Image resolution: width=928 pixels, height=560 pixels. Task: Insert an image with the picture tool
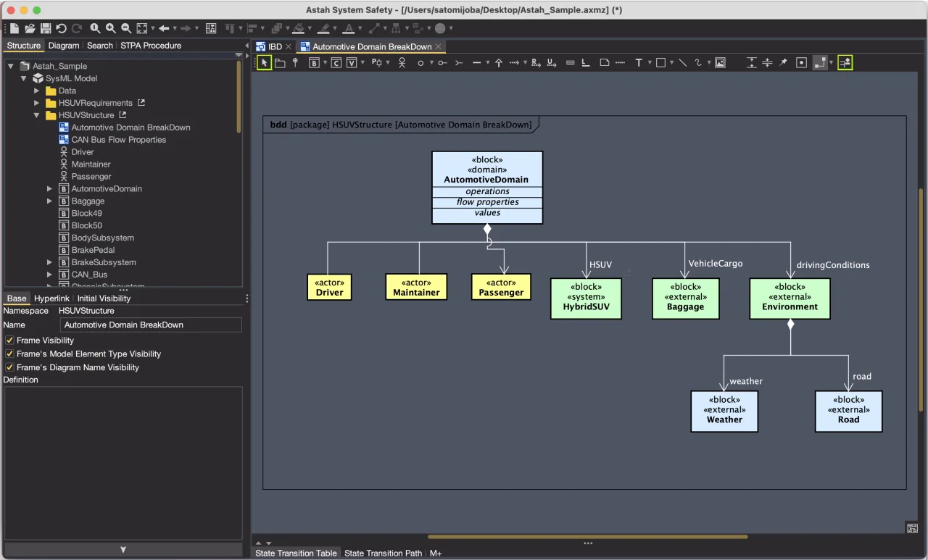tap(720, 63)
